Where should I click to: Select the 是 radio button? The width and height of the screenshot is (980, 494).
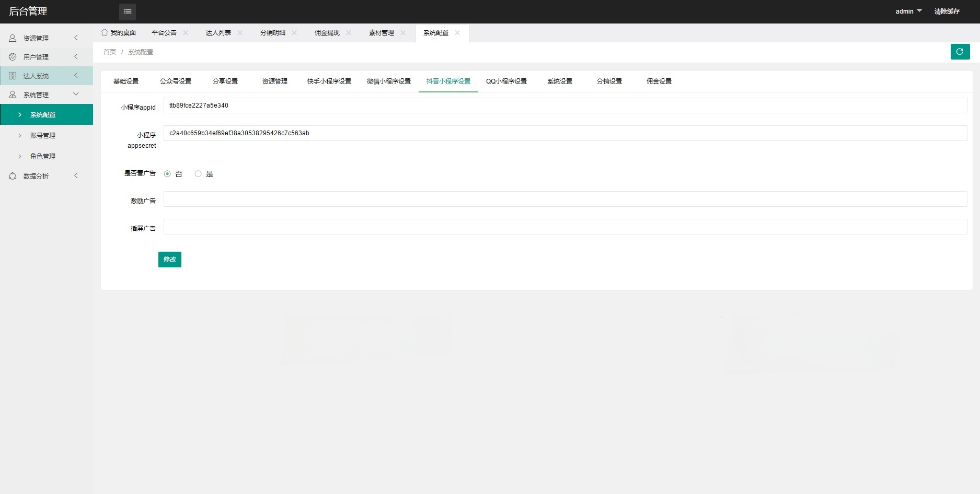pos(198,173)
